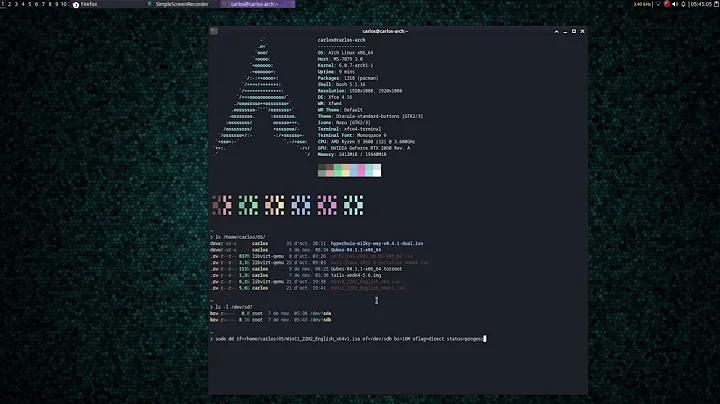Select the carlos@carlos-arch terminal taskbar item

tap(258, 4)
